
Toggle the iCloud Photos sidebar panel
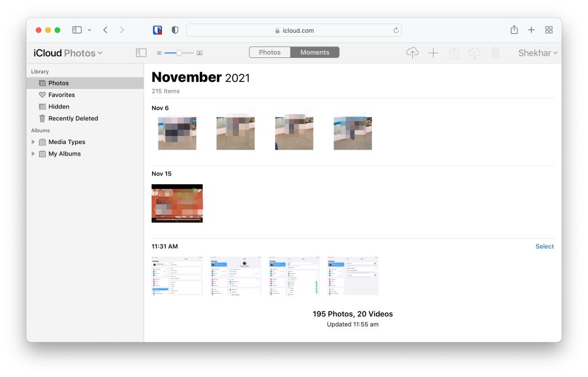point(141,53)
